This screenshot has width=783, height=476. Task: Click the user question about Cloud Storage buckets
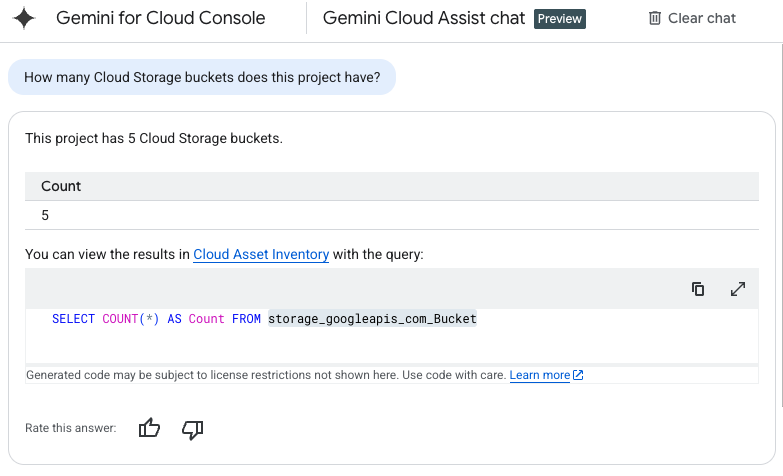202,77
